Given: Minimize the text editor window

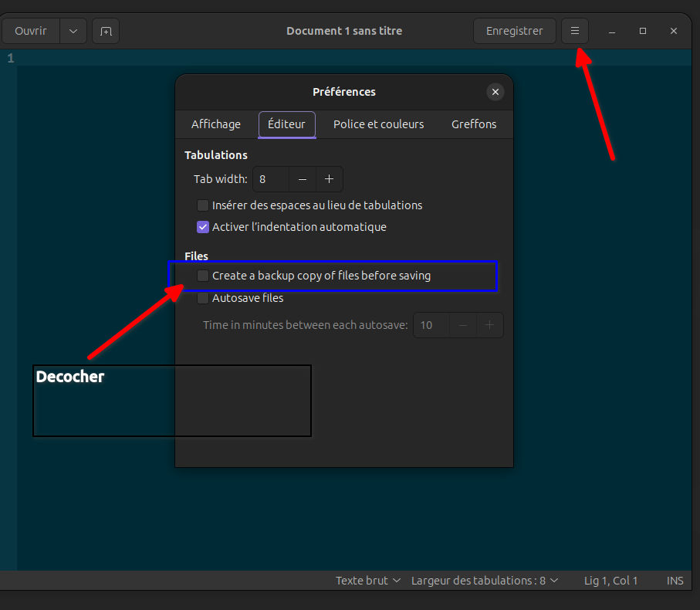Looking at the screenshot, I should click(x=612, y=31).
